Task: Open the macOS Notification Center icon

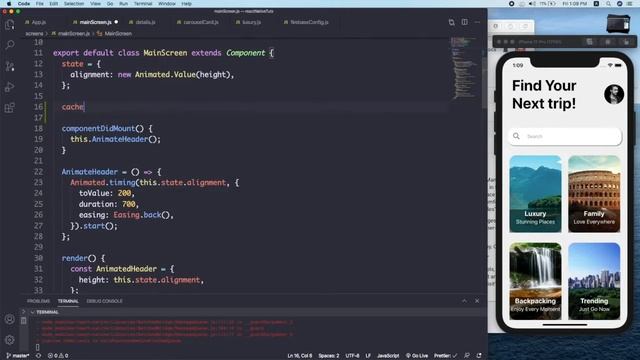Action: pos(631,4)
